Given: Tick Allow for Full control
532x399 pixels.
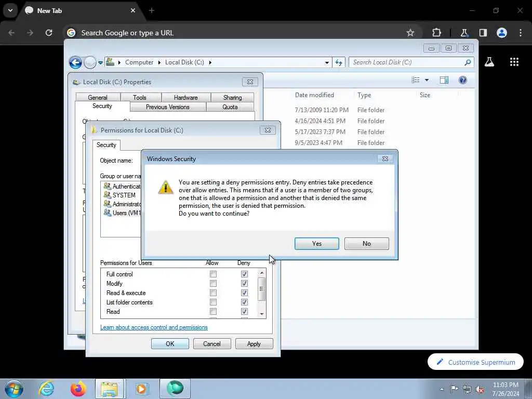Looking at the screenshot, I should pyautogui.click(x=213, y=274).
